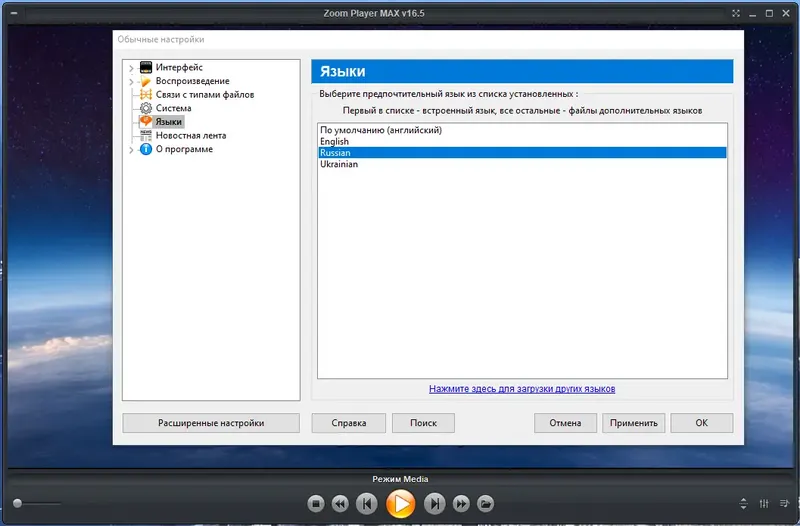800x526 pixels.
Task: Close the Zoom Player window
Action: 786,13
